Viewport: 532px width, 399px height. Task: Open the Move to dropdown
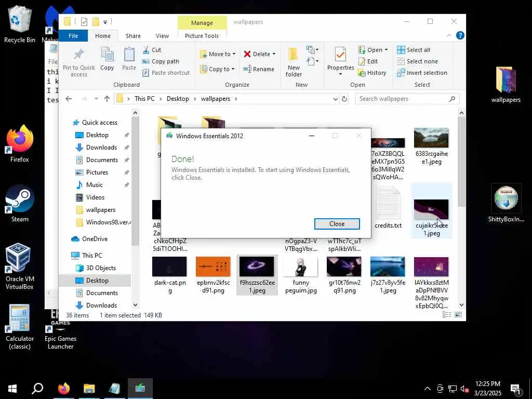click(218, 54)
